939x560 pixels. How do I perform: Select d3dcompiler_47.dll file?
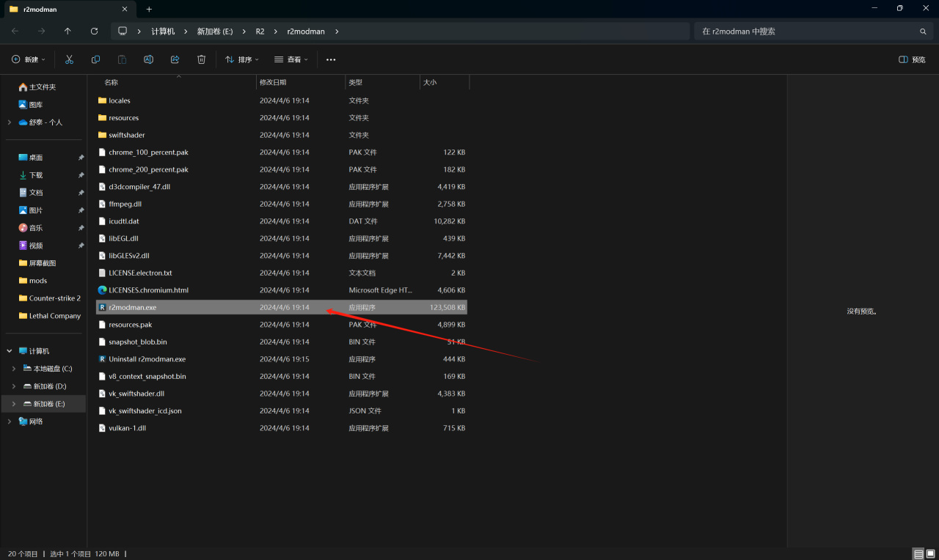click(x=282, y=187)
